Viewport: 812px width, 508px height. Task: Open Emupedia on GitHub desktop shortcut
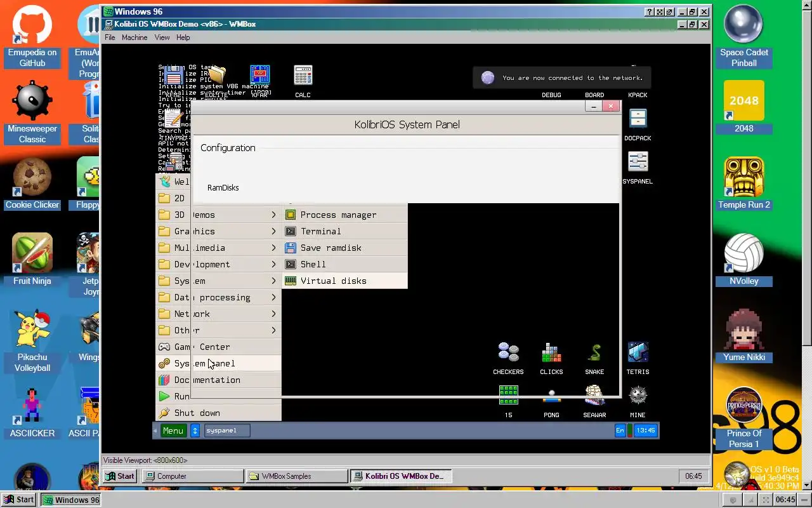point(32,37)
